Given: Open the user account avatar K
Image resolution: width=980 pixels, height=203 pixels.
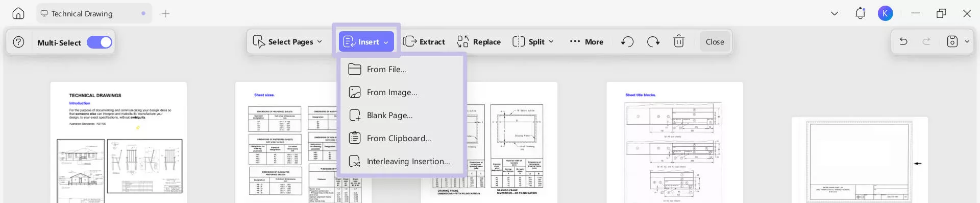Looking at the screenshot, I should 886,14.
